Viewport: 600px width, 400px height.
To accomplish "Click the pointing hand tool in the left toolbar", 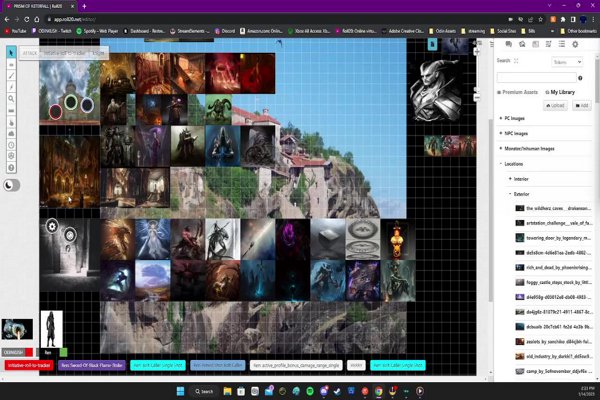I will (11, 122).
